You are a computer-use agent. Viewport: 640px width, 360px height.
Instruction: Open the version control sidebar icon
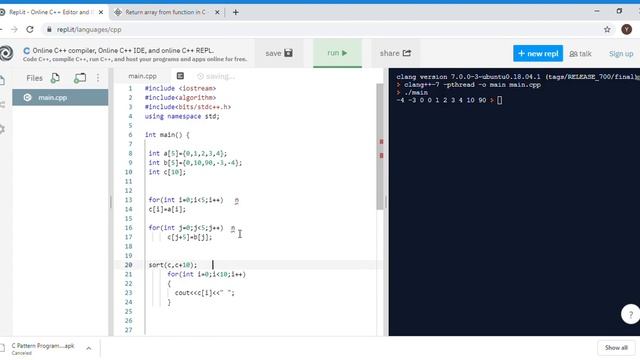point(2,105)
